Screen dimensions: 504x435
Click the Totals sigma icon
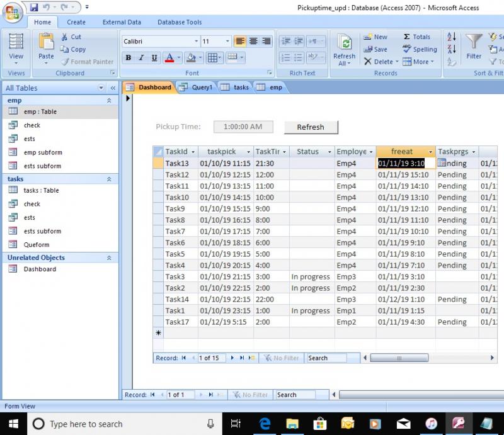pos(406,37)
